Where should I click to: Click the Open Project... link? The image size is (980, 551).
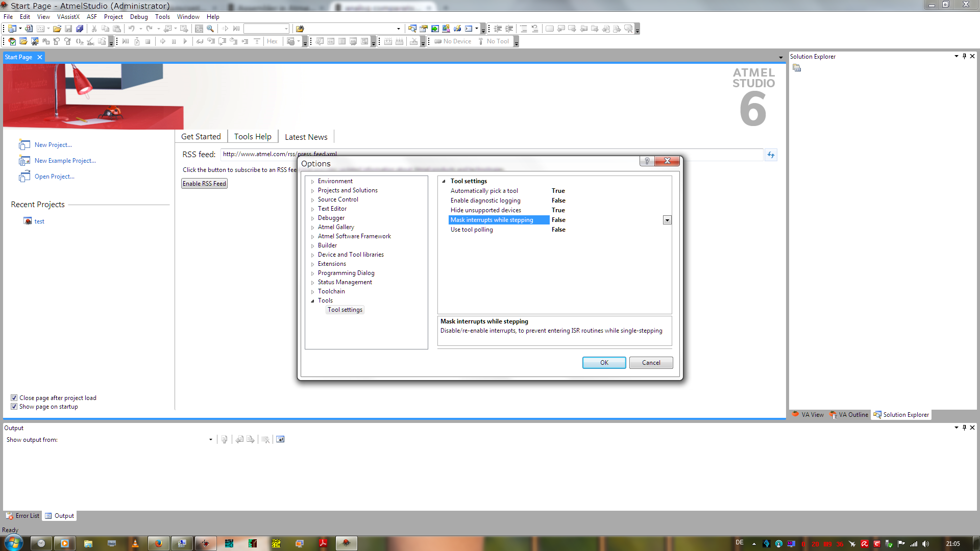click(x=55, y=177)
